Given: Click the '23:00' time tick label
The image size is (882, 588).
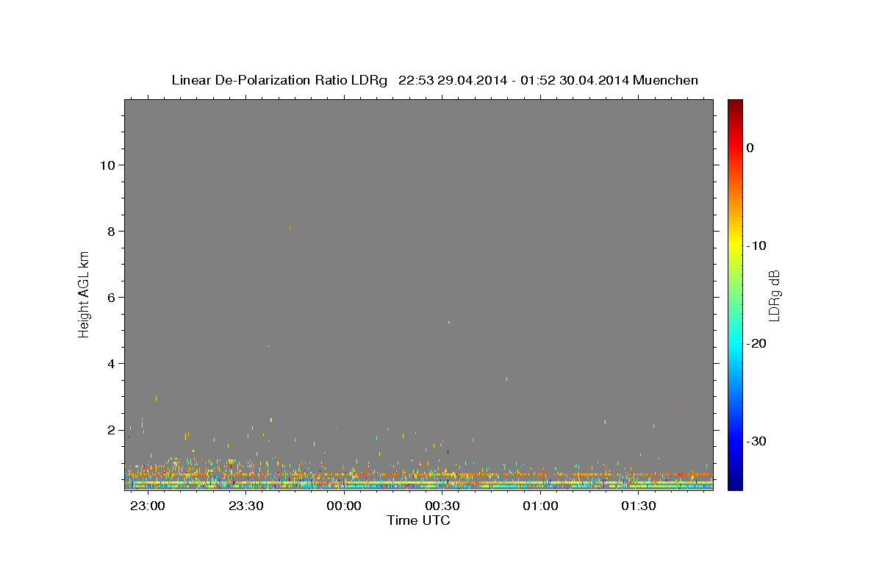Looking at the screenshot, I should (148, 506).
